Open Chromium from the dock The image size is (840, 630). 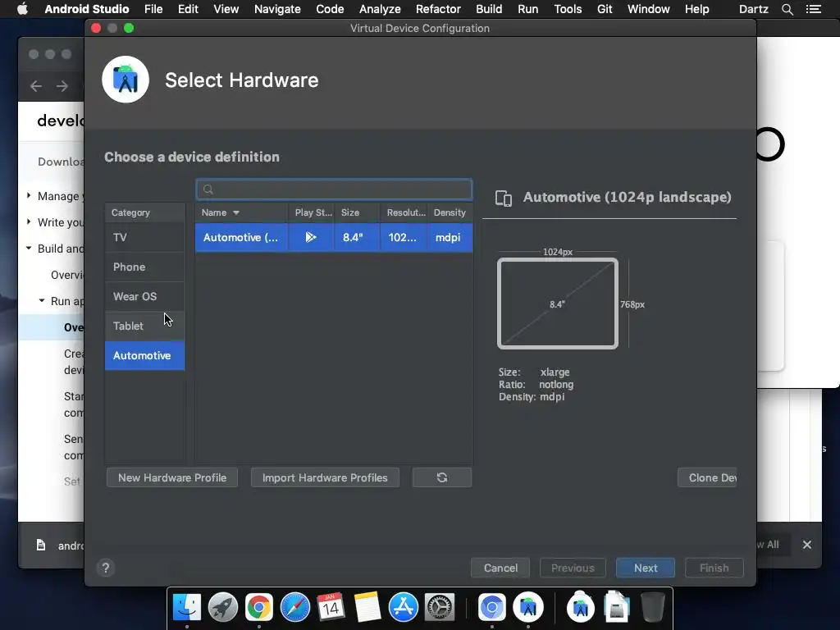tap(492, 608)
